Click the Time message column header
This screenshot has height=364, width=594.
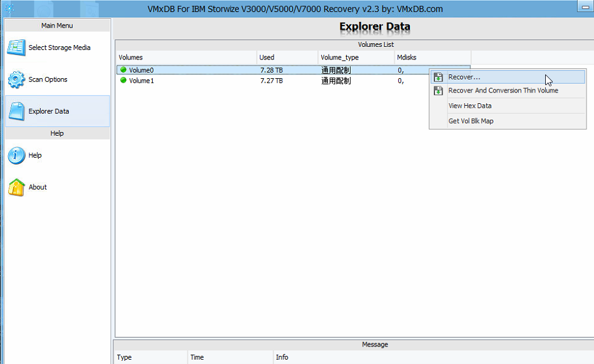230,357
